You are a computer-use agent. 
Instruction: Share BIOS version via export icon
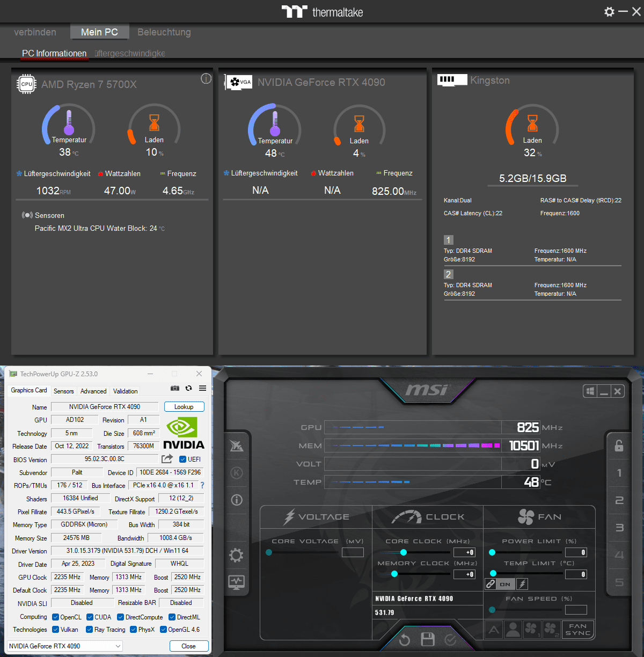pyautogui.click(x=167, y=459)
